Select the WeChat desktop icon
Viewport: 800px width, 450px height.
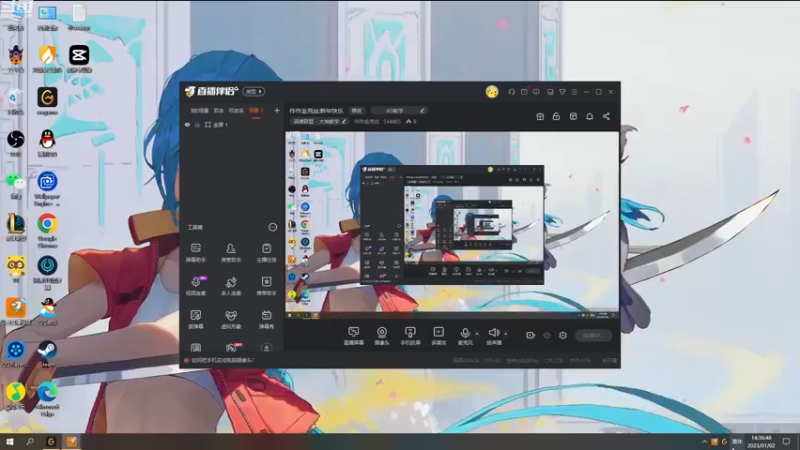pos(16,185)
